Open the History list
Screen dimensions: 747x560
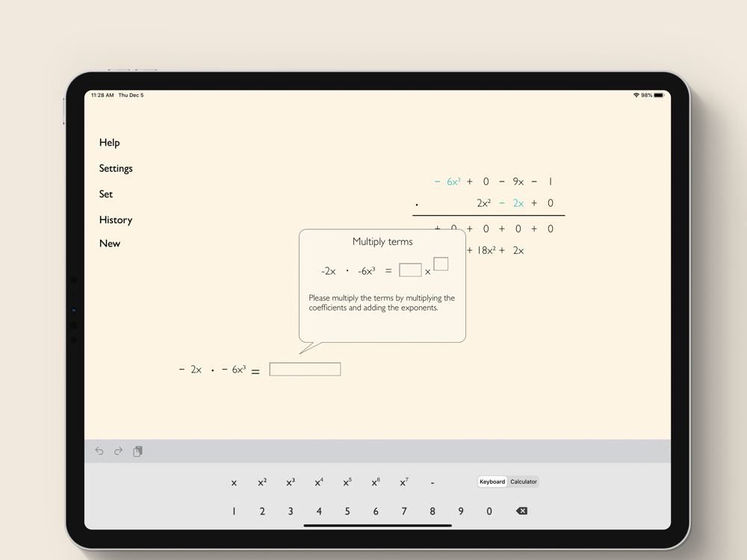click(x=116, y=220)
